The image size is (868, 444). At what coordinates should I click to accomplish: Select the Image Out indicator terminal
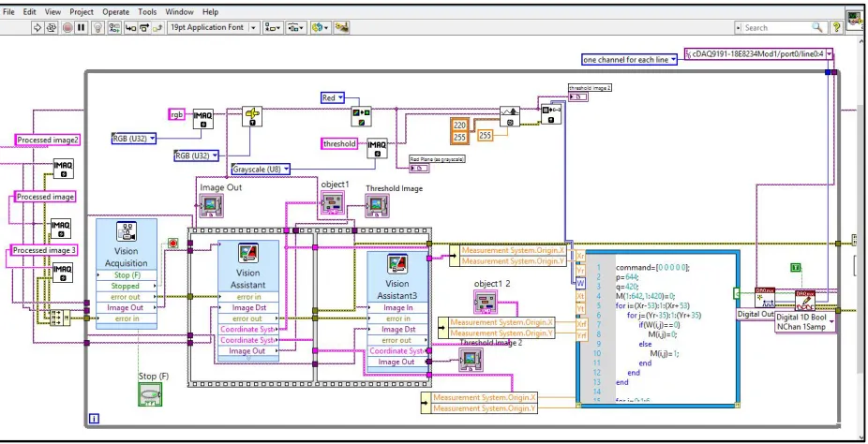coord(211,205)
